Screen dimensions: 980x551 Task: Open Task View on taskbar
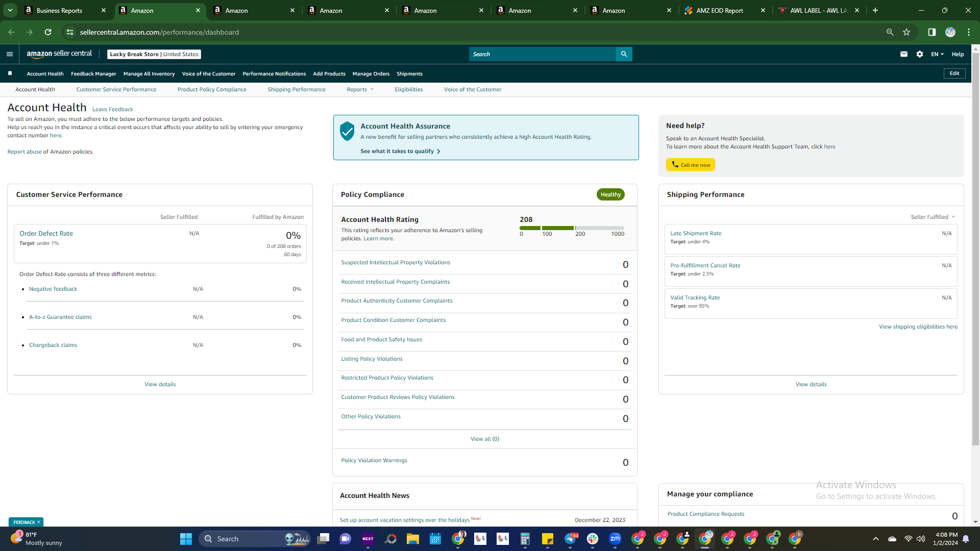(x=323, y=539)
